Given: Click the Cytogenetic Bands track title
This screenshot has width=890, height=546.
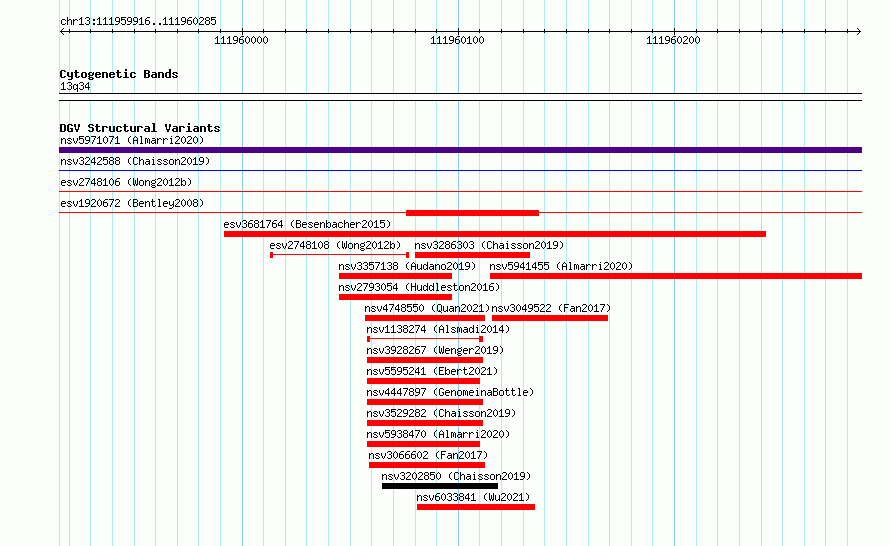Looking at the screenshot, I should 119,74.
